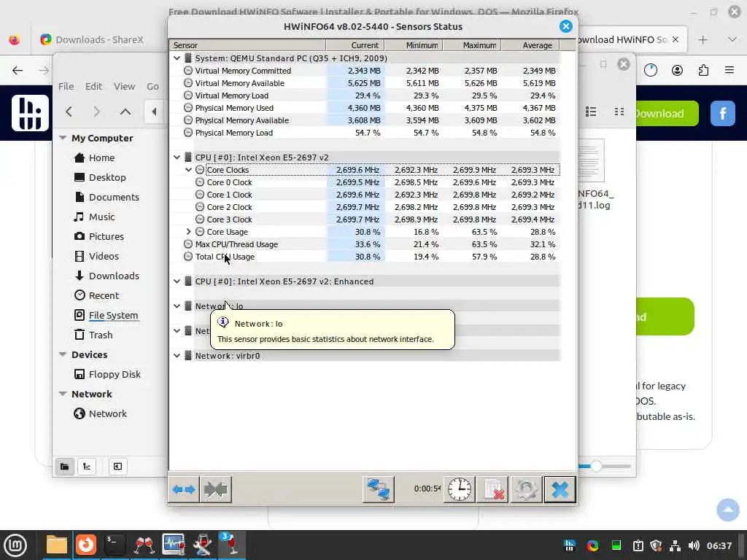Collapse the System: QEMU Standard PC group
This screenshot has height=560, width=747.
pyautogui.click(x=177, y=58)
